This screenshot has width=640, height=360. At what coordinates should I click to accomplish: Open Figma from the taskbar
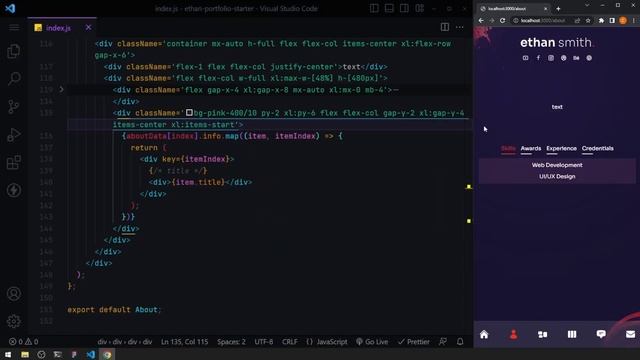74,355
